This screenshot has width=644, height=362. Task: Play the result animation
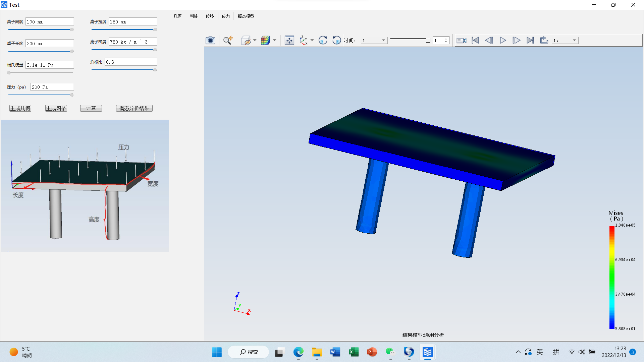tap(503, 41)
